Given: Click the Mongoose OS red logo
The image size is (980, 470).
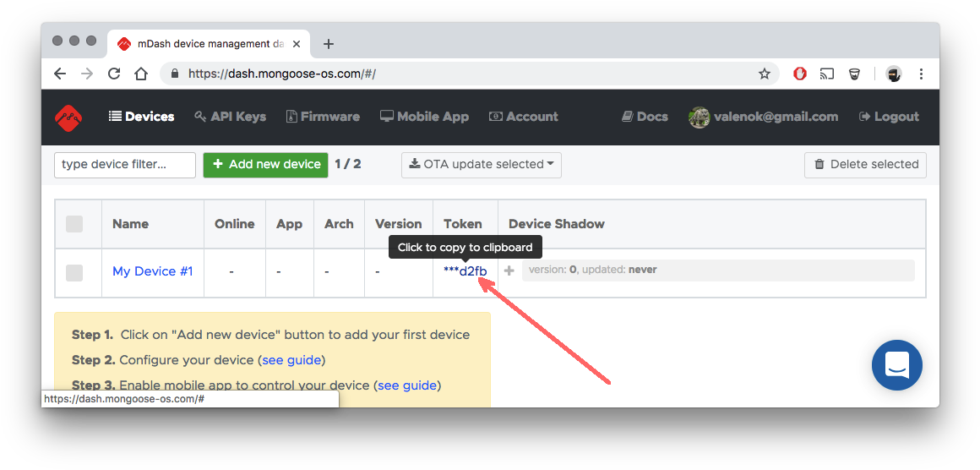Looking at the screenshot, I should tap(68, 117).
